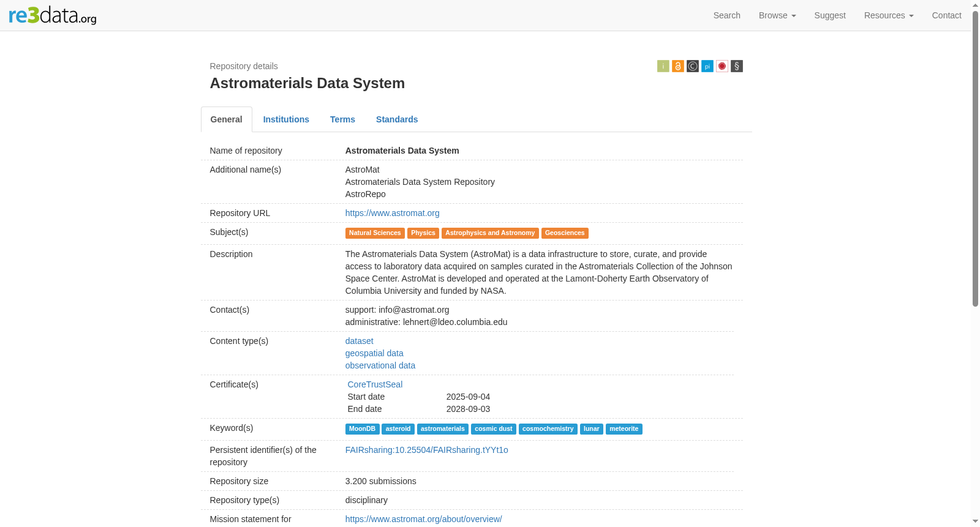Click the orange open access padlock badge
The image size is (980, 527).
(678, 66)
